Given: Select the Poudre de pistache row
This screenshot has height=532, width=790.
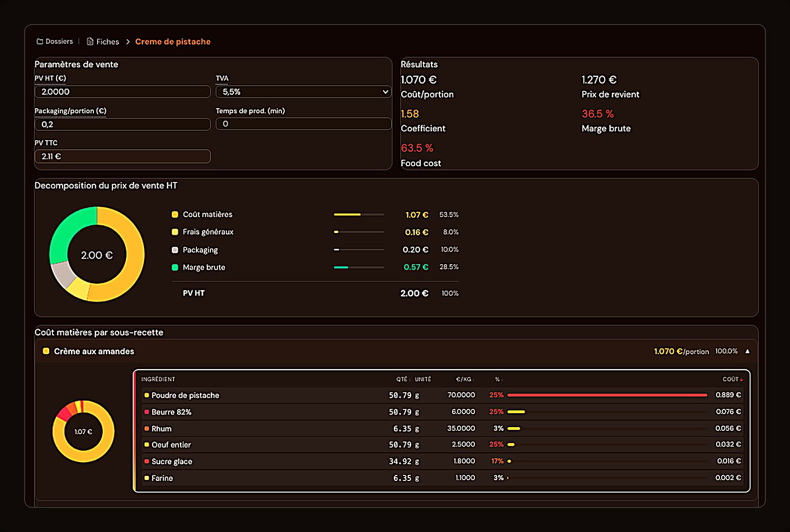Looking at the screenshot, I should [x=442, y=395].
